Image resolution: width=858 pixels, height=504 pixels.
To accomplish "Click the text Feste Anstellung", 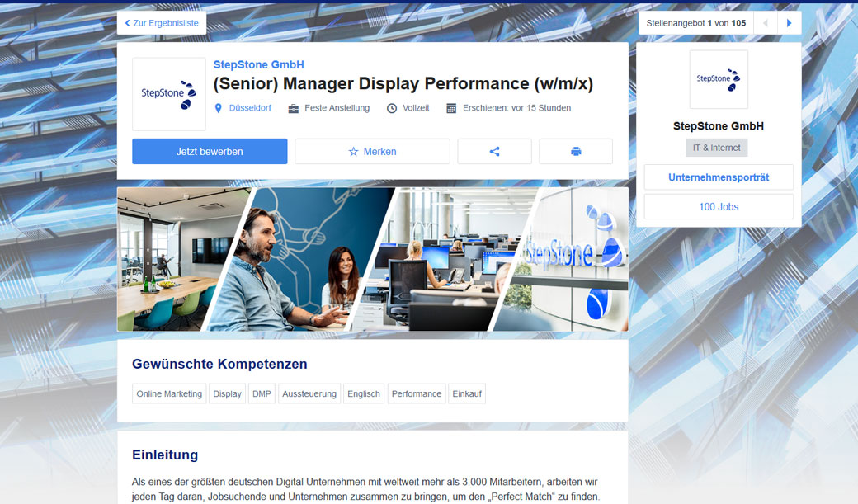I will 337,108.
